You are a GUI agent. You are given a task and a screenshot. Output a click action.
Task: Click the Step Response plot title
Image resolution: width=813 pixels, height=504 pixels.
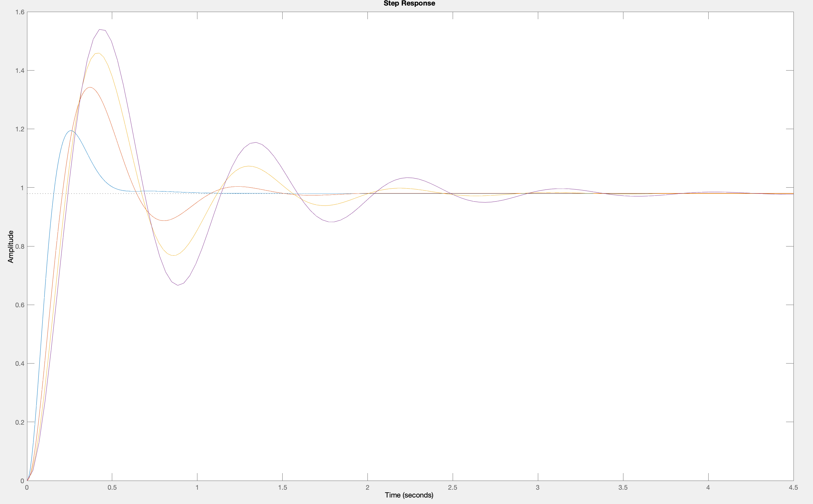409,3
